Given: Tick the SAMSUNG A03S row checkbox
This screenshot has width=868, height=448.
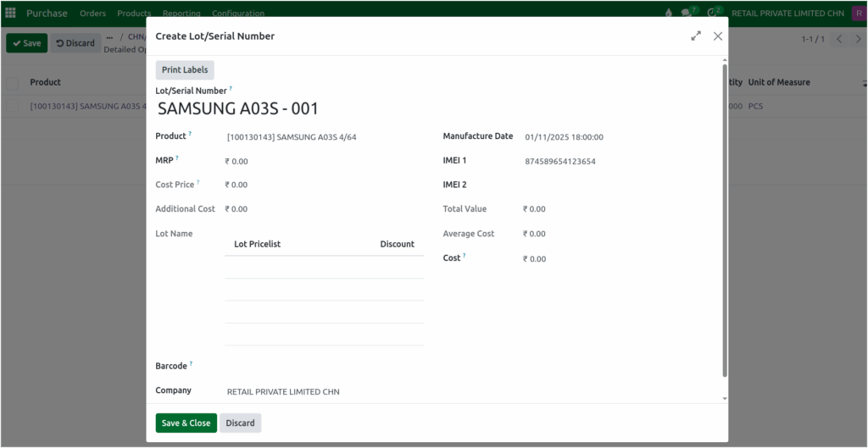Looking at the screenshot, I should [x=12, y=106].
